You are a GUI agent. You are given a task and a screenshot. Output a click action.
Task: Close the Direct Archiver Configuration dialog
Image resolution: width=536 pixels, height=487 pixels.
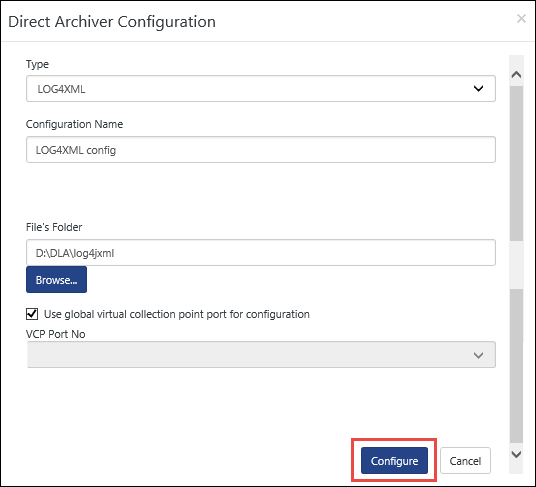[521, 19]
